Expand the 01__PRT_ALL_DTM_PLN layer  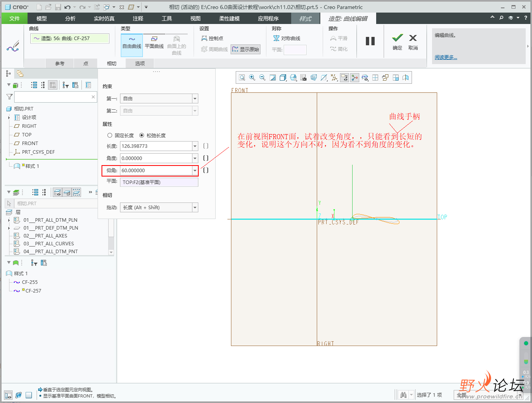click(x=9, y=220)
